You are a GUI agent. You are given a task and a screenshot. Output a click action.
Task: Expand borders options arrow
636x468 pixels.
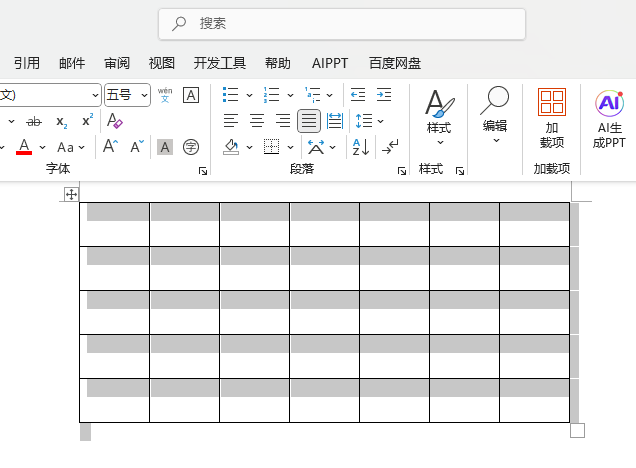(x=290, y=147)
